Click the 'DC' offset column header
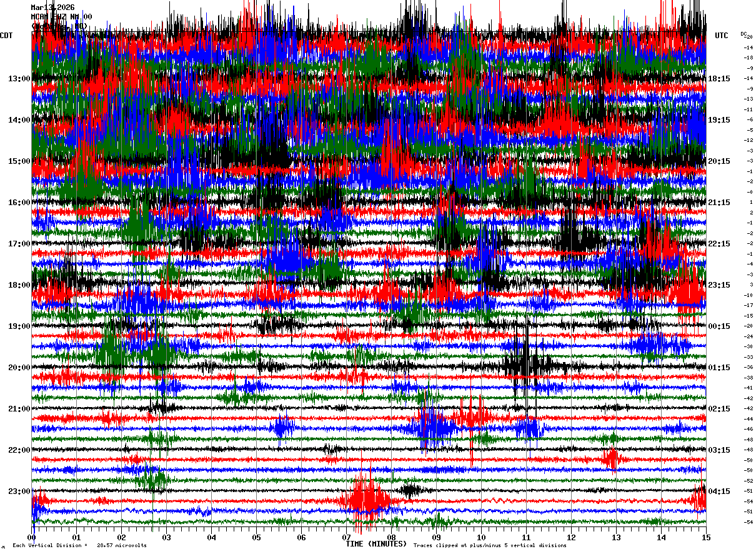Image resolution: width=756 pixels, height=554 pixels. click(x=744, y=34)
